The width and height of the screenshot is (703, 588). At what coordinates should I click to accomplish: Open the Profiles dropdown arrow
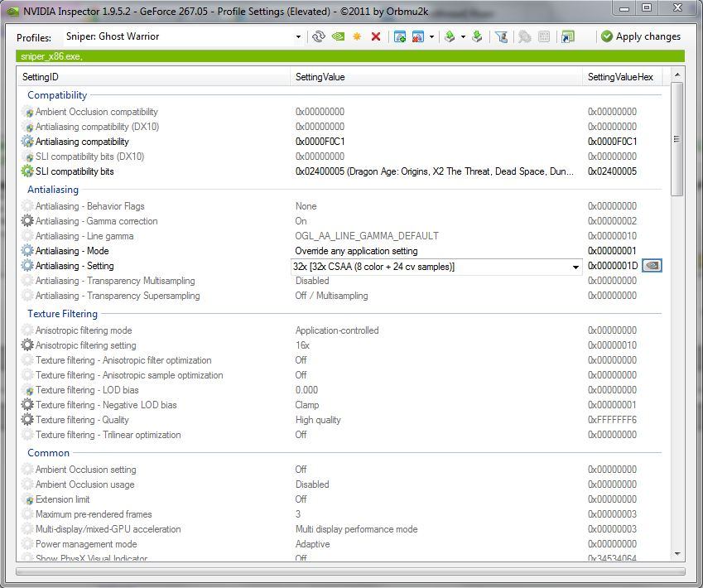(x=298, y=36)
